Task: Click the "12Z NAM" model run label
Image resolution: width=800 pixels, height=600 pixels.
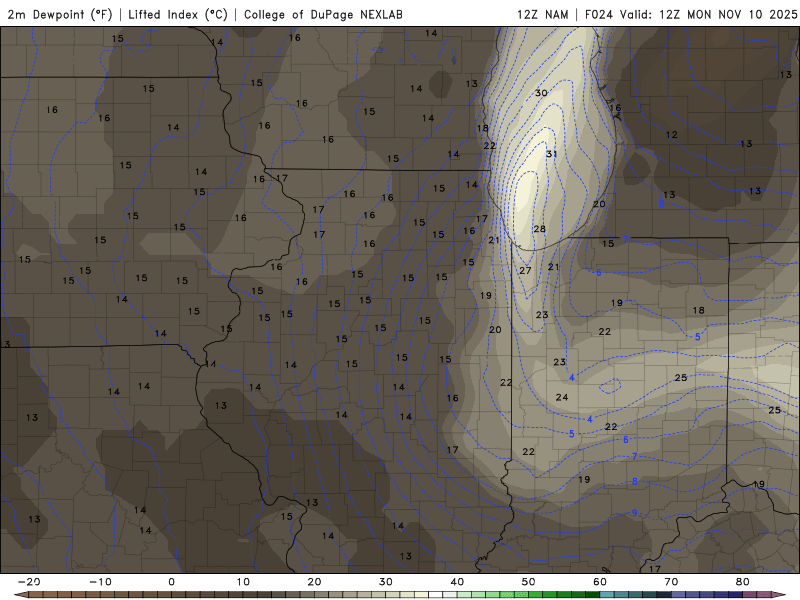Action: coord(543,15)
